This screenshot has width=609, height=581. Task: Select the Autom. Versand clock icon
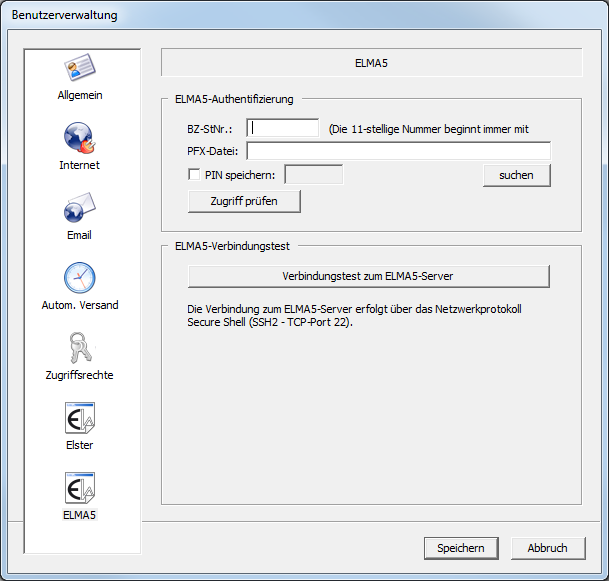coord(80,277)
